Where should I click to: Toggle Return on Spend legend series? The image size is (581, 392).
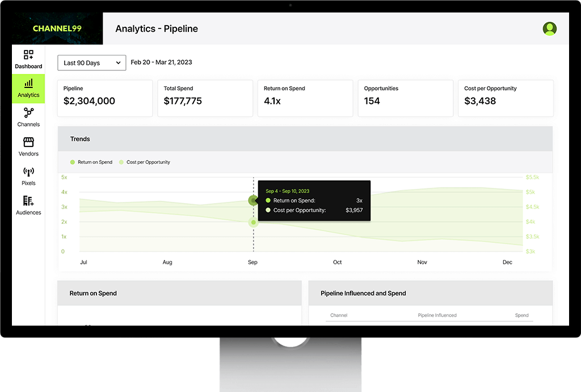91,162
